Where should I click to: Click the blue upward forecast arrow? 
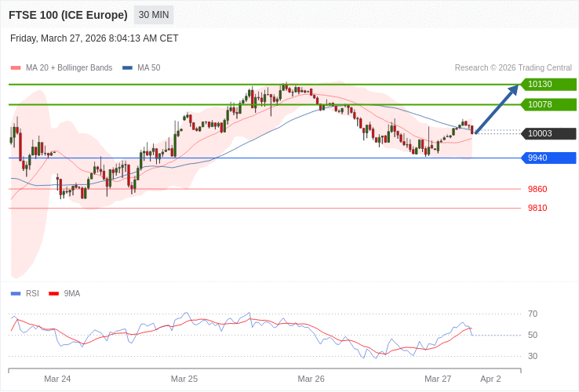coord(497,110)
